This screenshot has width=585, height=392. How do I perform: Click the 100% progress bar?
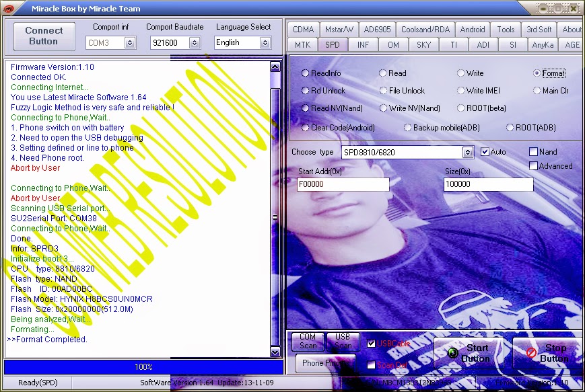143,367
